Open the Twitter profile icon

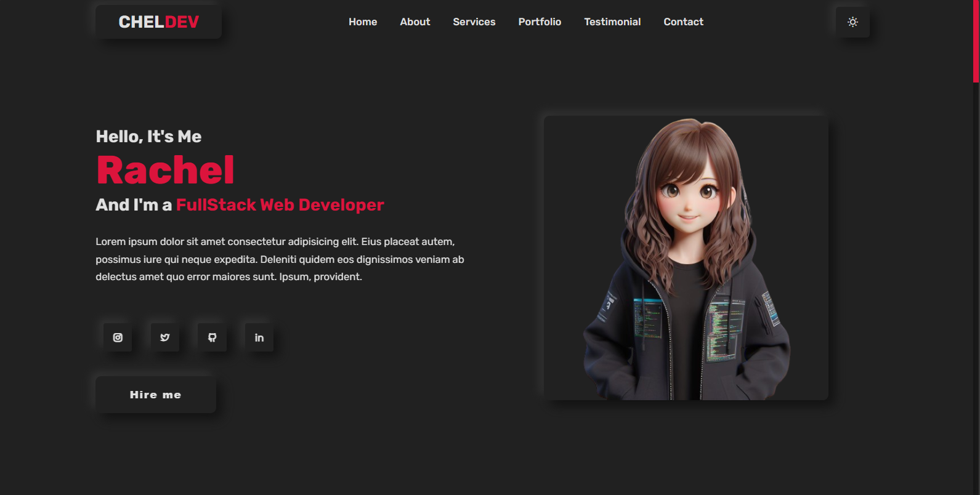165,337
